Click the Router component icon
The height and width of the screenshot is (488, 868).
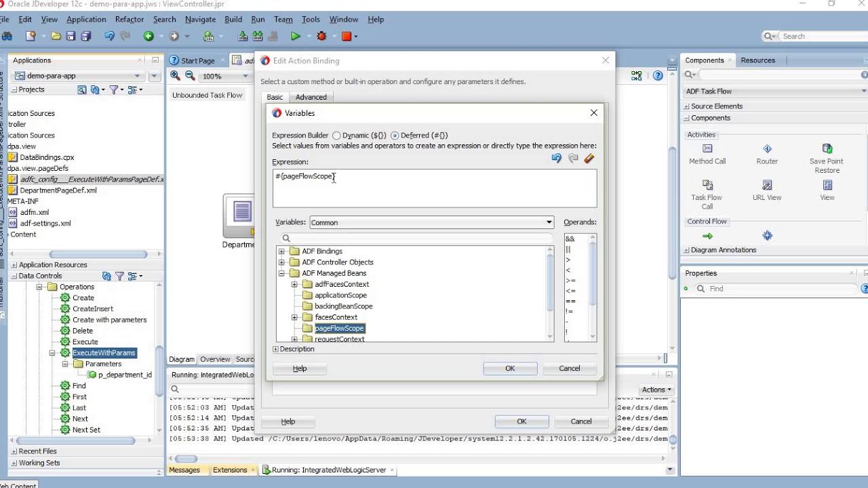[767, 148]
